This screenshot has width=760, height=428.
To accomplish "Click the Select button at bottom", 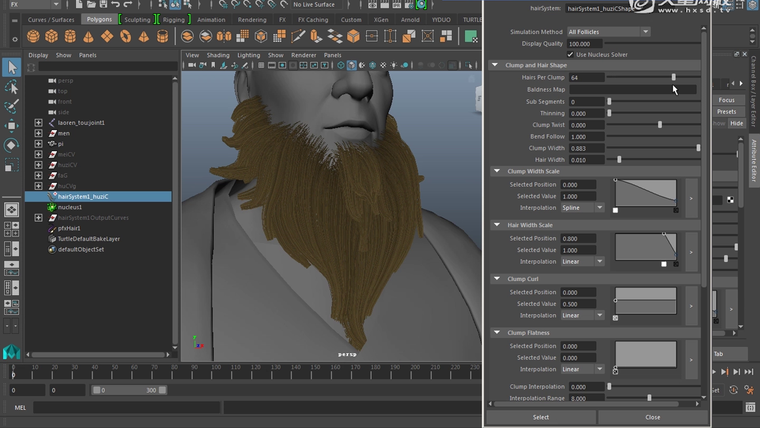I will (540, 417).
